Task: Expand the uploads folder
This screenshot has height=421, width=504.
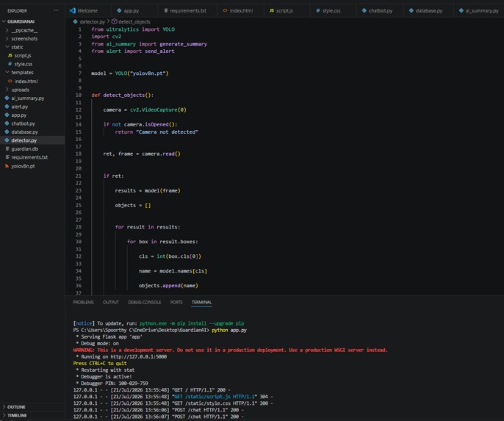Action: pyautogui.click(x=7, y=90)
